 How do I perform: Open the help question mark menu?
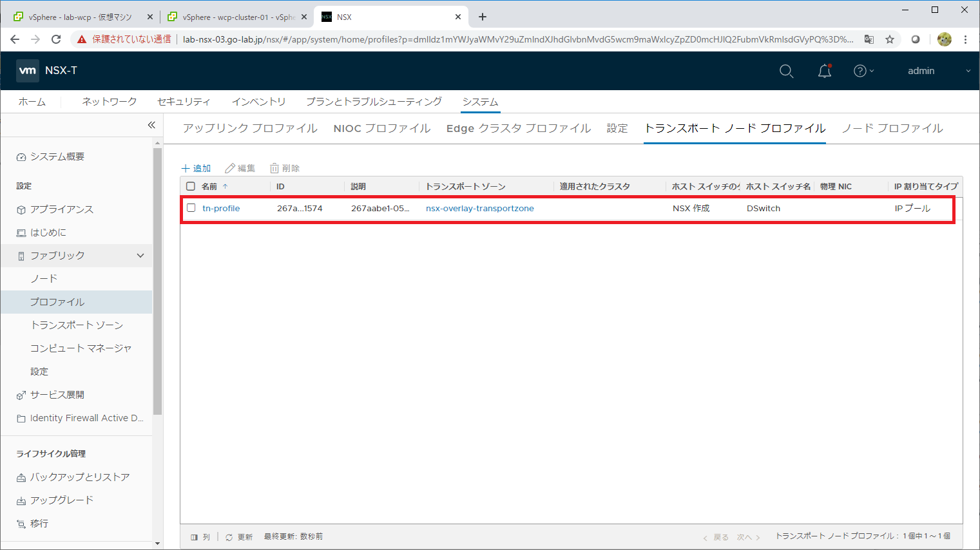(863, 71)
